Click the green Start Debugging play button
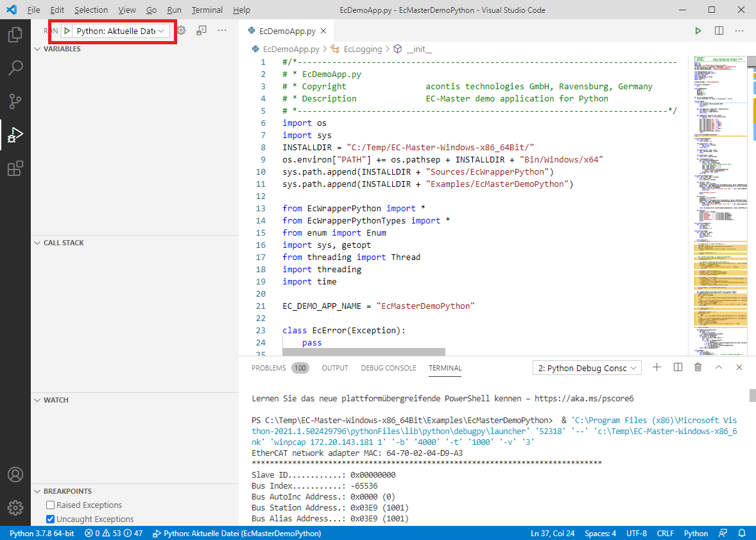Screen dimensions: 756x540 click(67, 31)
